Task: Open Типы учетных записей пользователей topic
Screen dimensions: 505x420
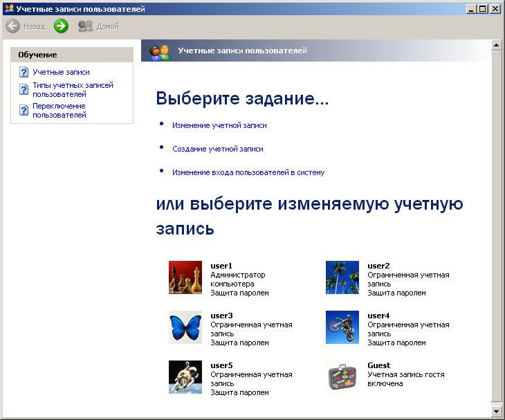Action: [x=73, y=89]
